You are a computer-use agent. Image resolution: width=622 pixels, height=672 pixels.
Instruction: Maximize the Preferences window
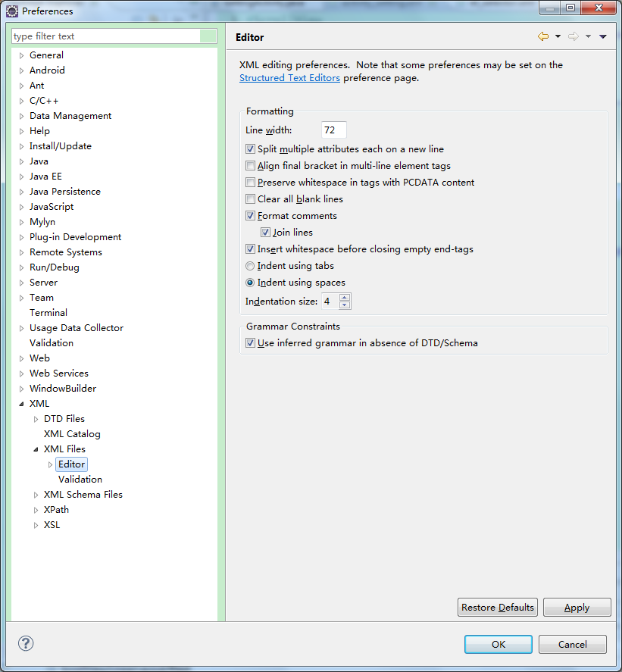pos(570,8)
